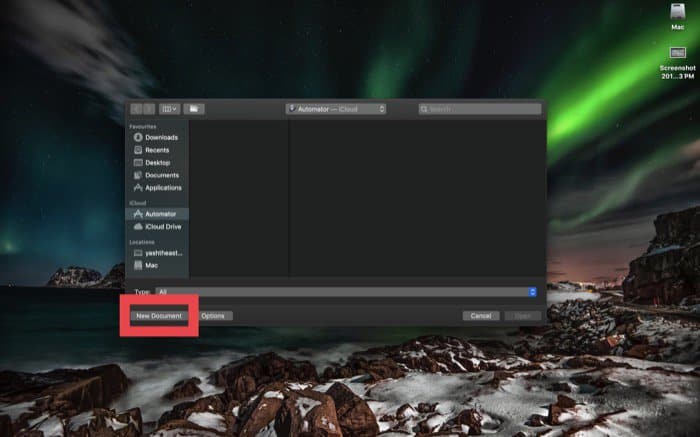Open iCloud Drive location
This screenshot has height=437, width=700.
[x=162, y=226]
